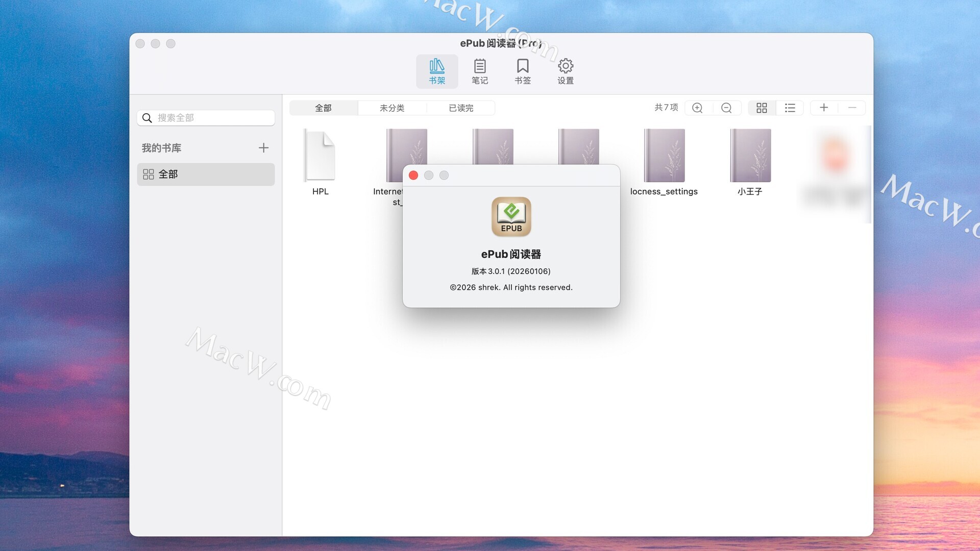Viewport: 980px width, 551px height.
Task: Open the 小王子 book cover
Action: click(750, 156)
